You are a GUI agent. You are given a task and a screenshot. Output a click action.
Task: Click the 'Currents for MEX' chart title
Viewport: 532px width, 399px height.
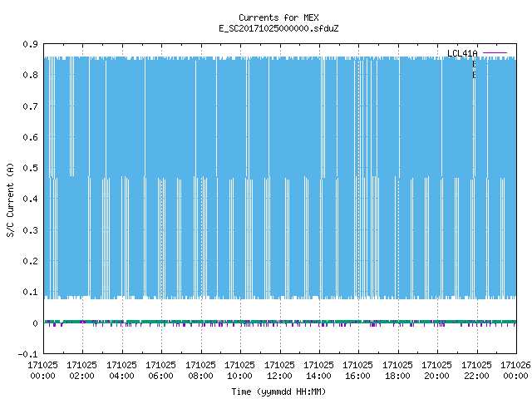tap(278, 17)
